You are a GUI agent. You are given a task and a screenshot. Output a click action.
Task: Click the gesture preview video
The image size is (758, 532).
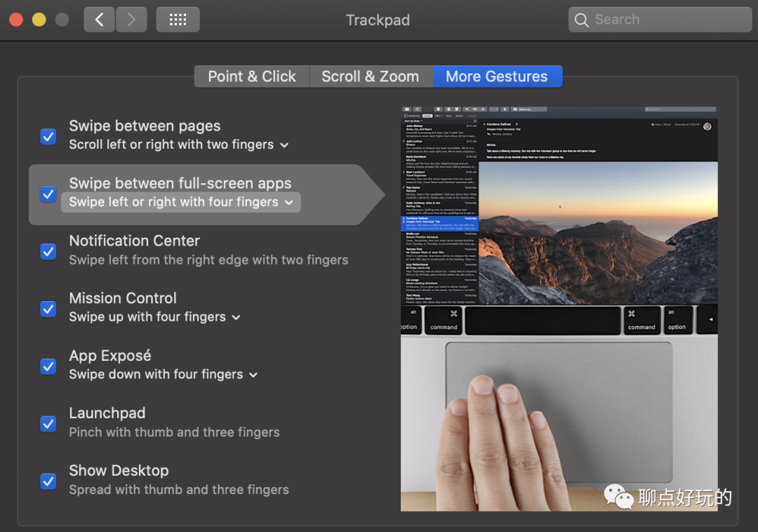pyautogui.click(x=559, y=309)
